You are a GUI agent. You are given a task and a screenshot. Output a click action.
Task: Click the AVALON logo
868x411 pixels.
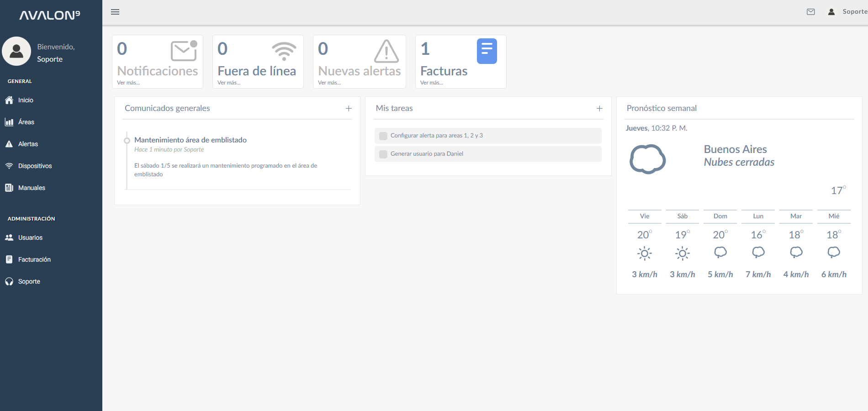(49, 16)
